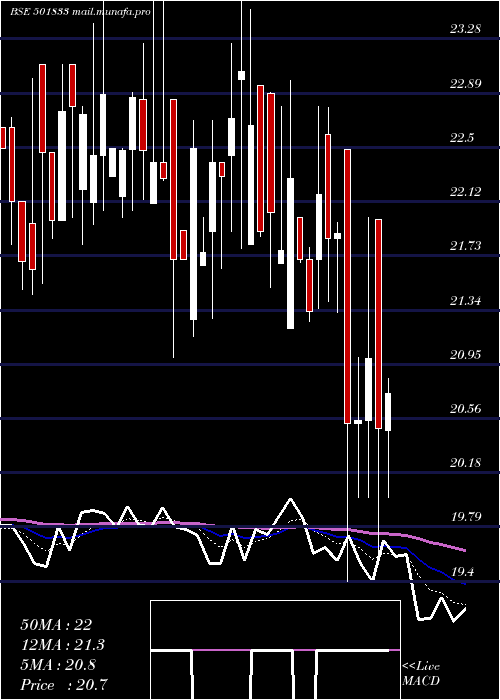Screen dimensions: 500x700
Task: Click the 20.56 price axis label
Action: click(466, 409)
